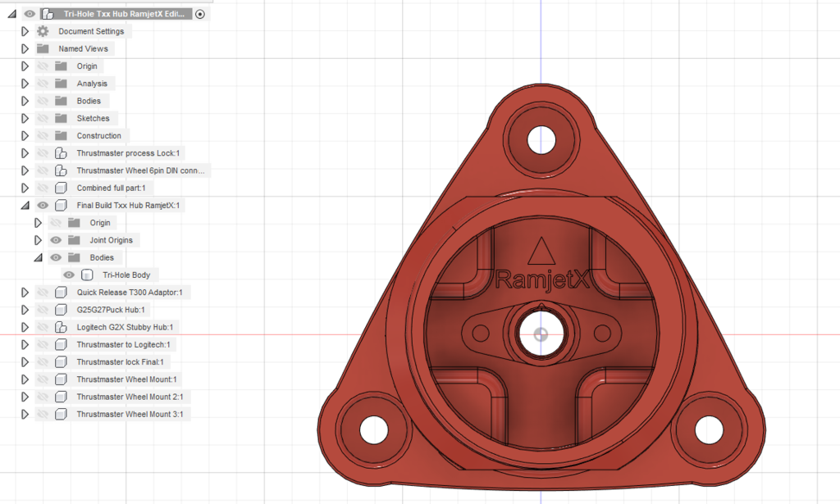840x504 pixels.
Task: Select the 'Thrustmaster to Logitech:1' label
Action: click(123, 344)
